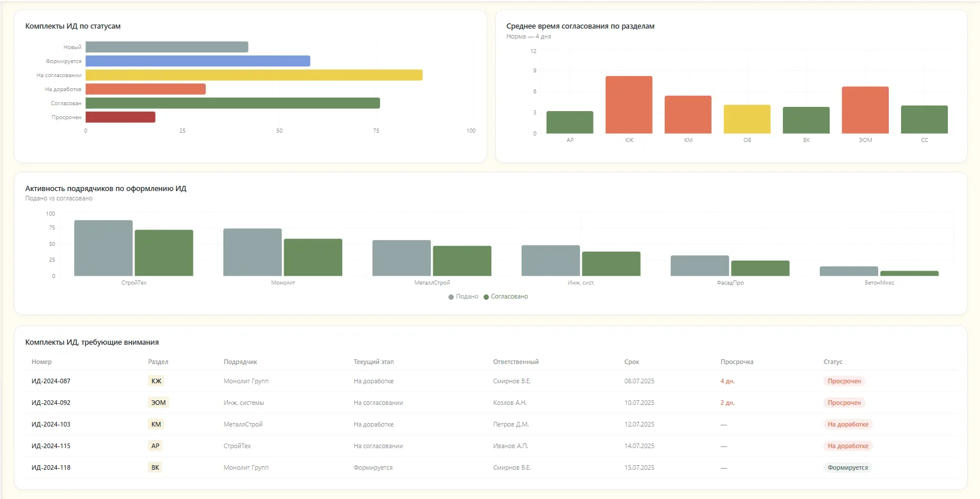The width and height of the screenshot is (980, 499).
Task: Click the green Согласован status bar
Action: (233, 103)
